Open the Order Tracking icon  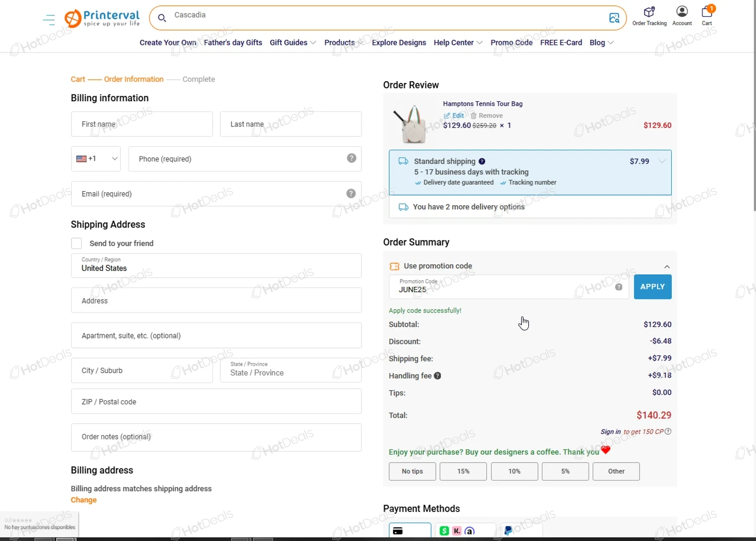pos(649,11)
